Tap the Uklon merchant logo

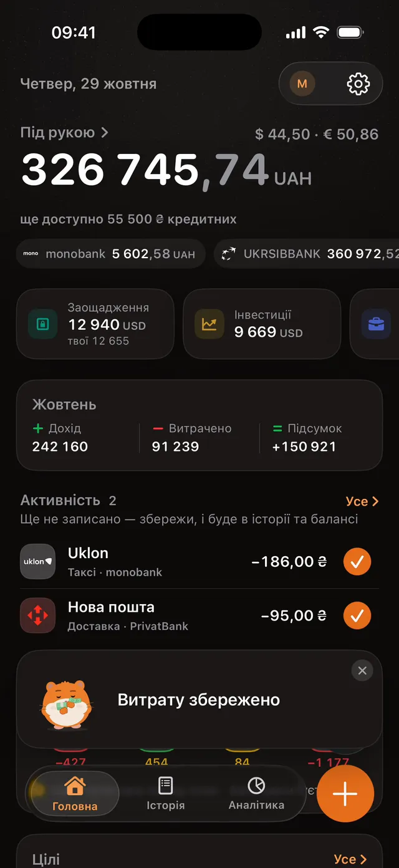38,561
